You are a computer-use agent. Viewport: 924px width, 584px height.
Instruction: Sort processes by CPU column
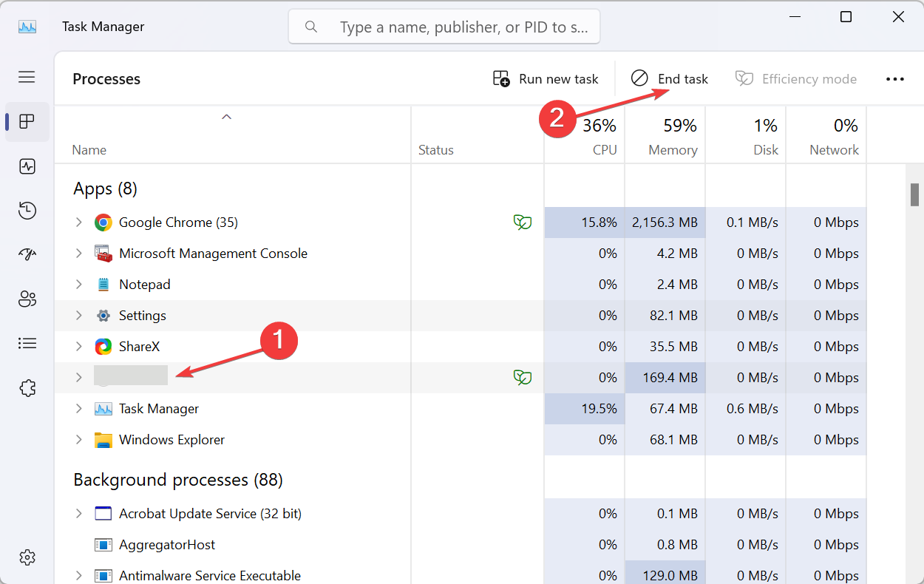[x=585, y=135]
